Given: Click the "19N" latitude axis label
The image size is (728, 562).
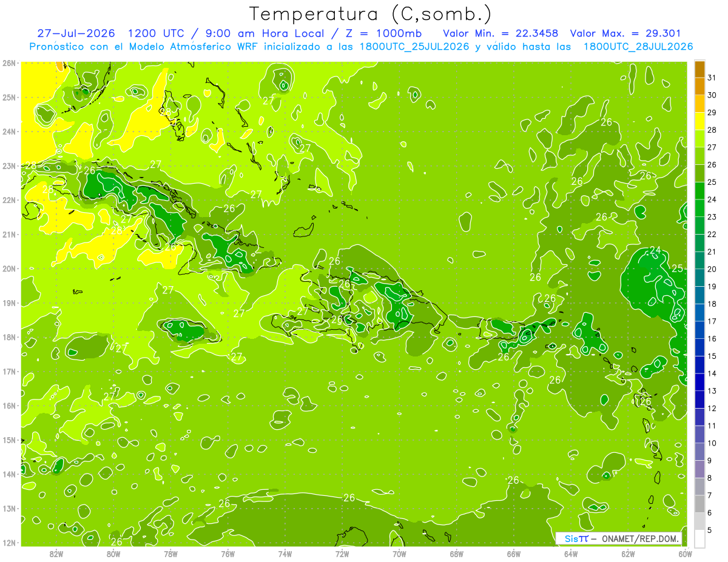Looking at the screenshot, I should pos(8,303).
